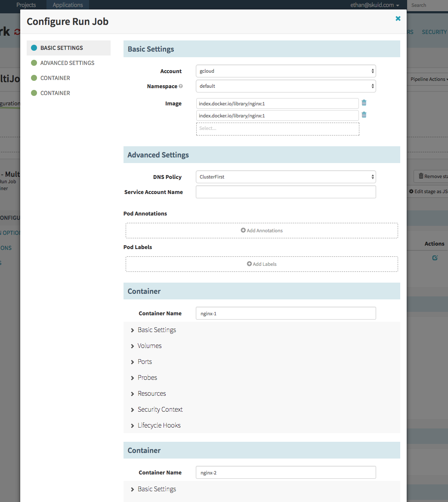The image size is (448, 502).
Task: Expand the Volumes section
Action: click(x=146, y=346)
